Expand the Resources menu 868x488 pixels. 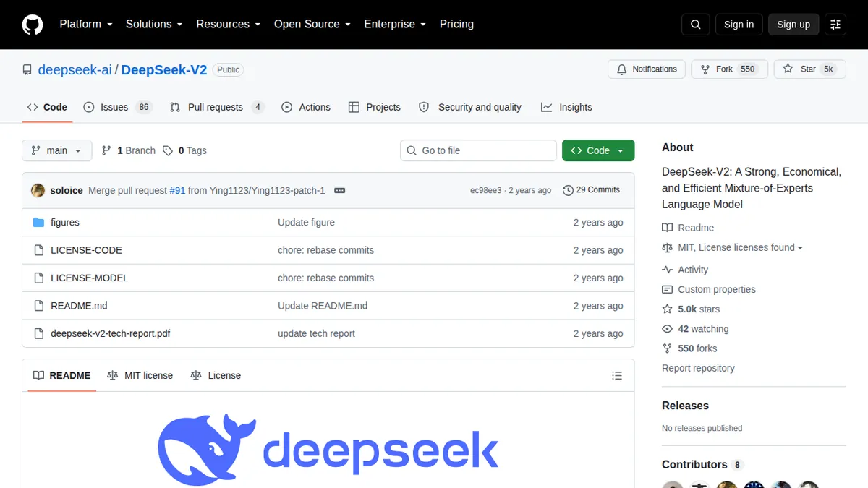(229, 24)
